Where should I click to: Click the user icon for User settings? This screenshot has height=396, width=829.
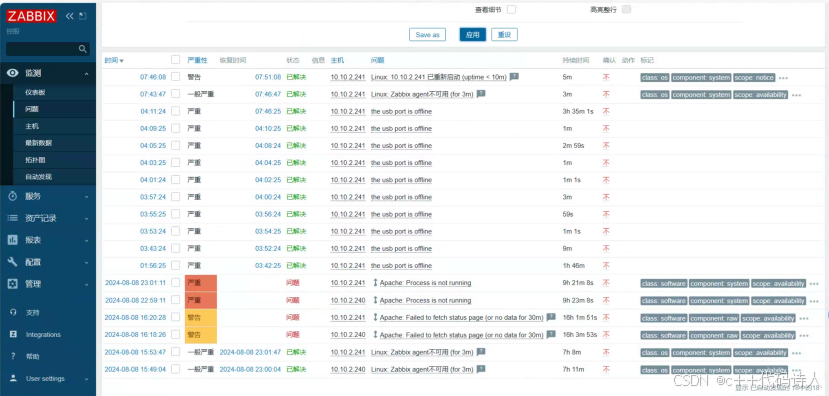(13, 379)
